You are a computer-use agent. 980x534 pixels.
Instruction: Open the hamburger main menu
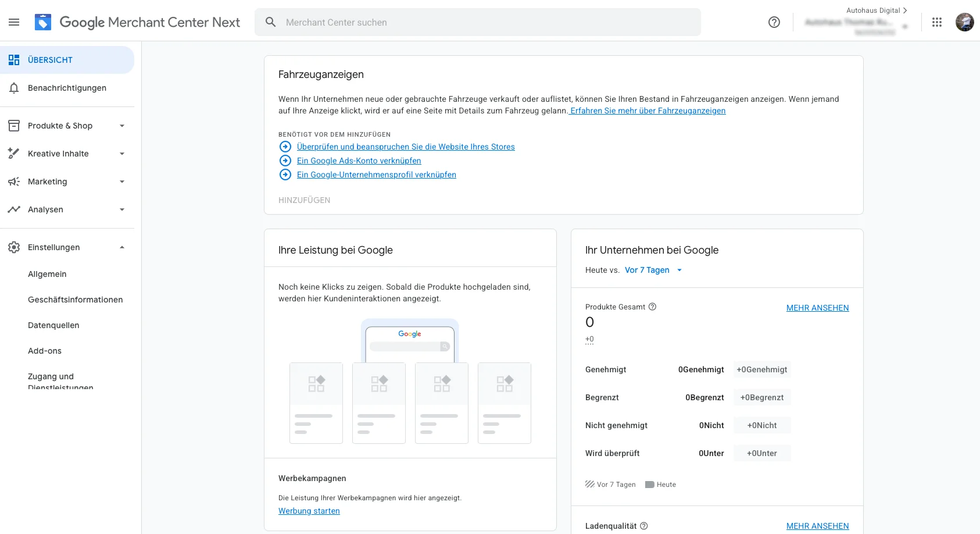pos(14,22)
